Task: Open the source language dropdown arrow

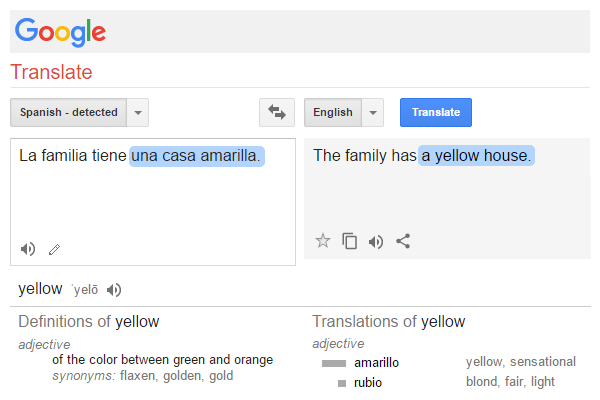Action: tap(139, 112)
